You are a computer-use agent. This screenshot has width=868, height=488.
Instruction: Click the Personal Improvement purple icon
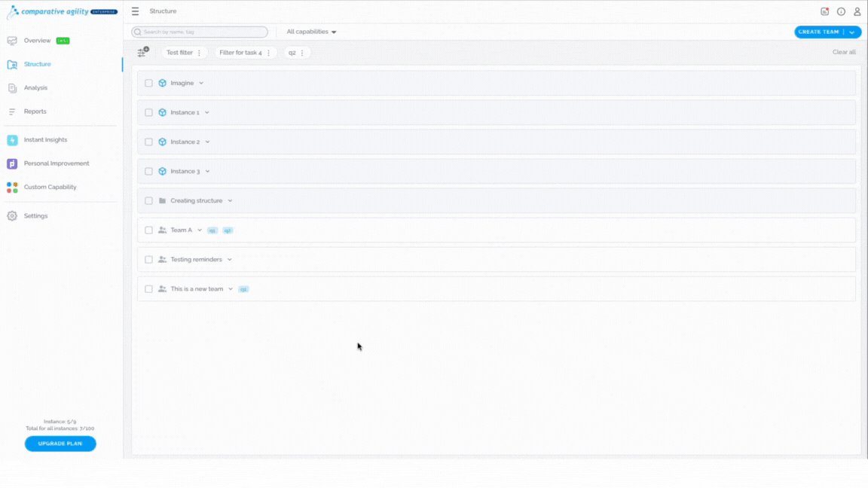pyautogui.click(x=12, y=163)
